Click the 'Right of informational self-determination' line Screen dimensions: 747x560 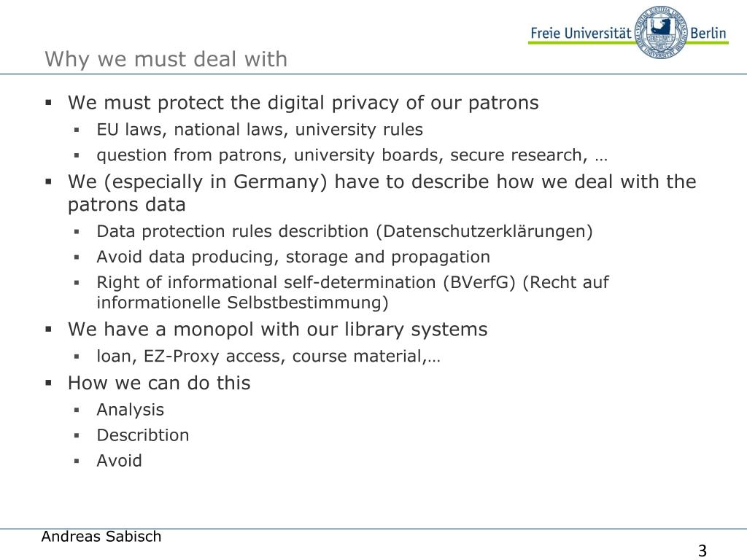[352, 282]
